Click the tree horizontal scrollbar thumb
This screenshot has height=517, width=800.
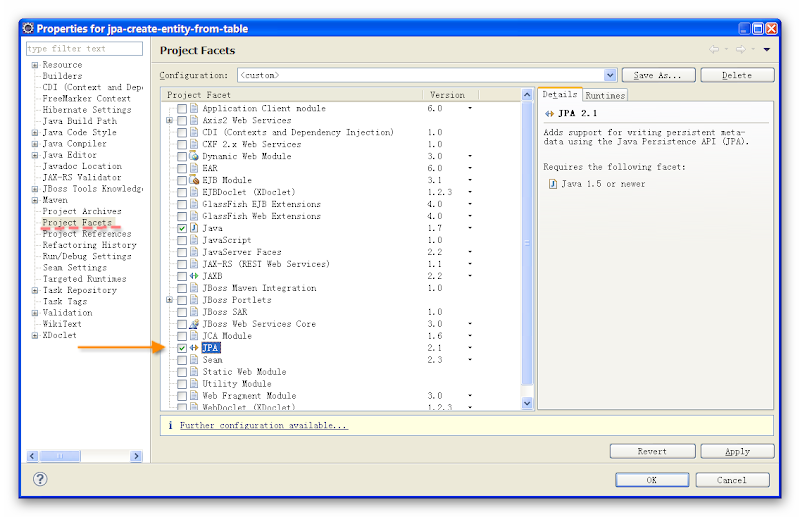click(60, 456)
